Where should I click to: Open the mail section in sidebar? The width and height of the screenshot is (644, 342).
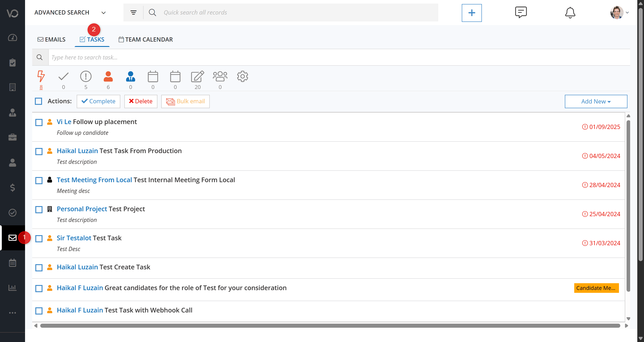click(x=13, y=237)
